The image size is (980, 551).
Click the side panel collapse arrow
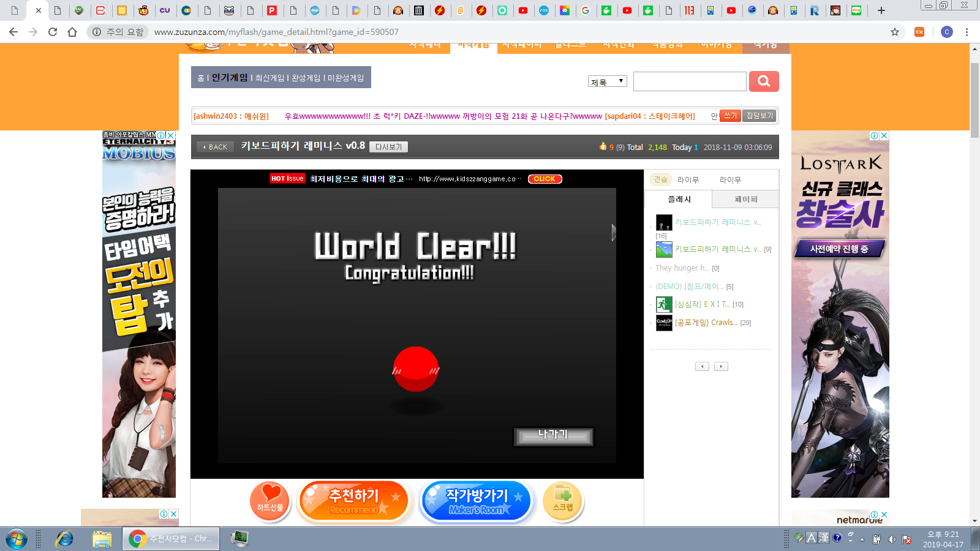click(x=614, y=233)
